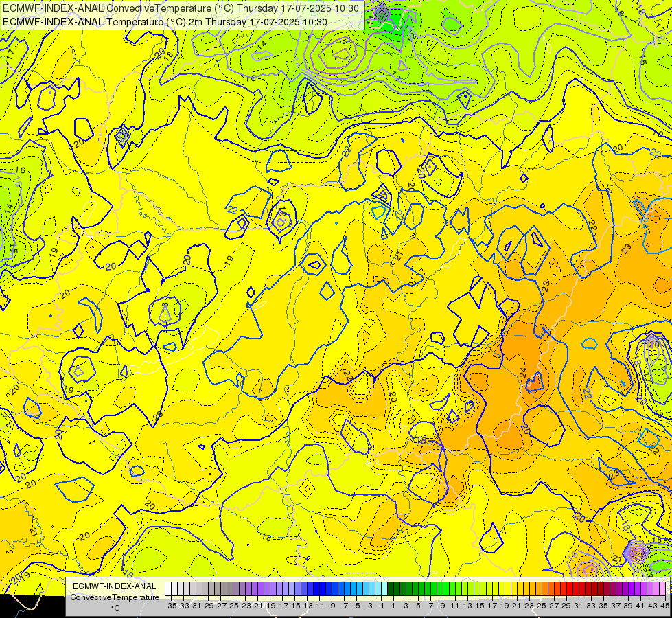Click the legend value 21

click(x=517, y=606)
